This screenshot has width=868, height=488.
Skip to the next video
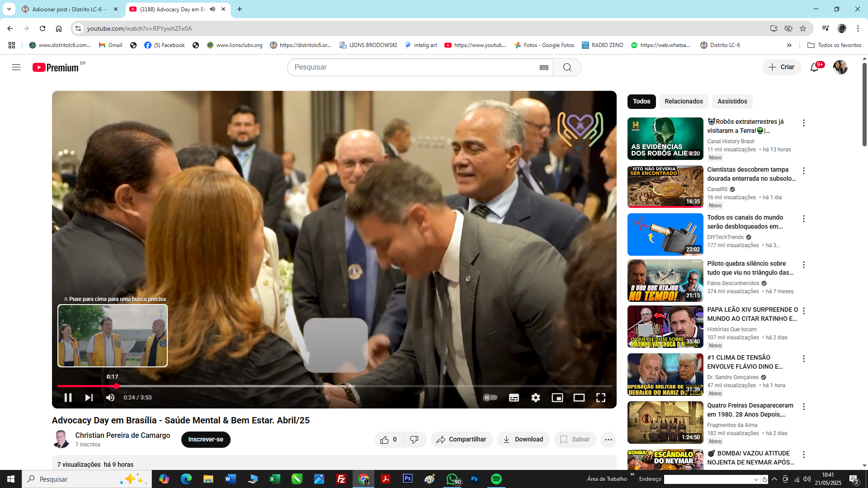click(89, 398)
